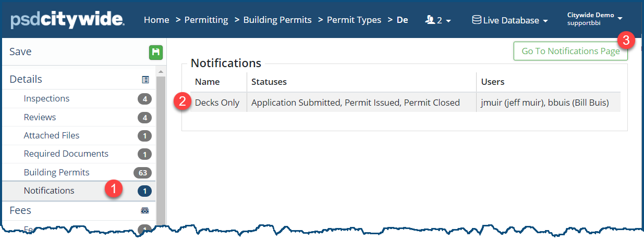644x241 pixels.
Task: Open Reviews in the sidebar
Action: [40, 117]
